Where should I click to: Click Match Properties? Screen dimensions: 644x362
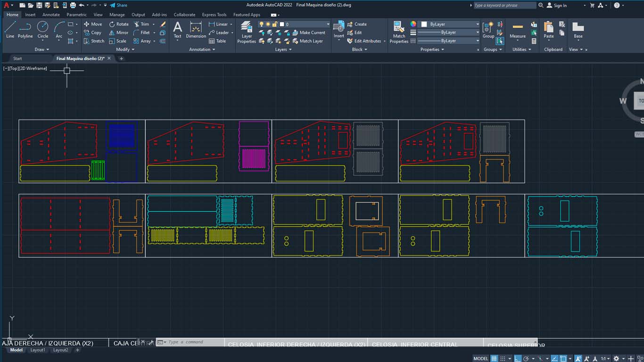399,32
